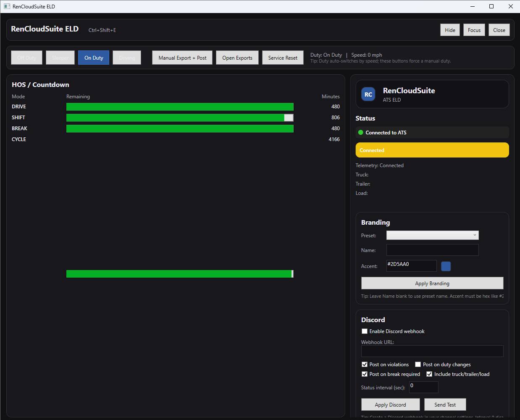This screenshot has width=520, height=420.
Task: Click the Accent hex input field
Action: (x=411, y=266)
